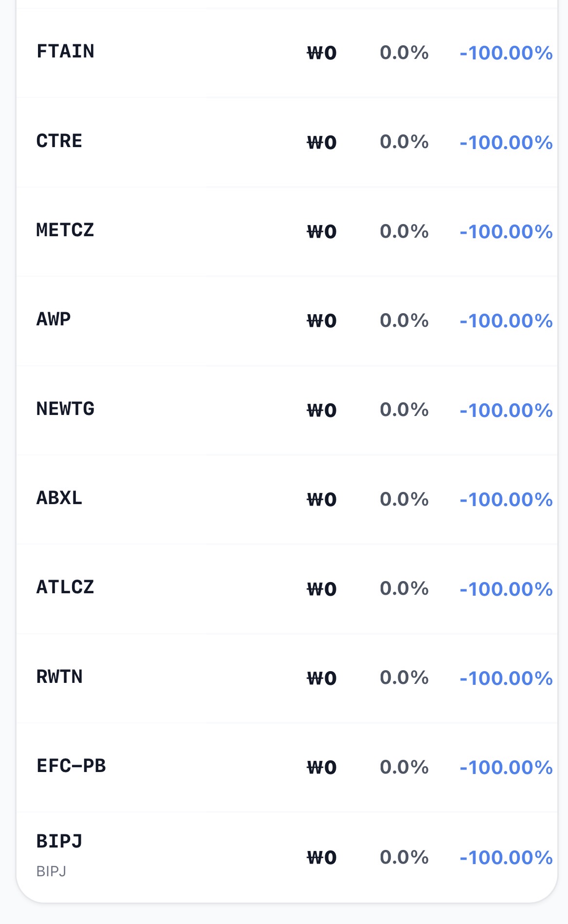
Task: Click the -100.00% return for FTAIN
Action: pos(506,53)
